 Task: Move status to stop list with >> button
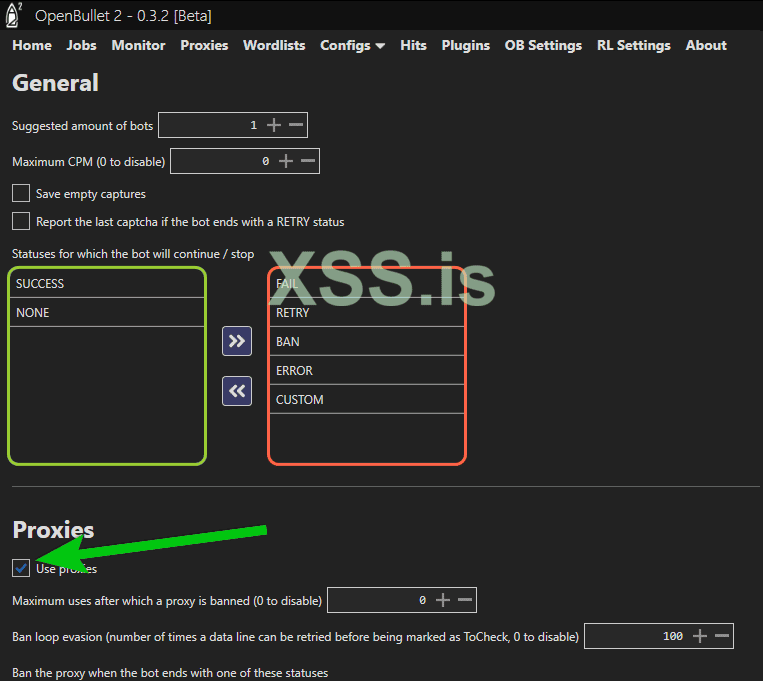click(237, 341)
